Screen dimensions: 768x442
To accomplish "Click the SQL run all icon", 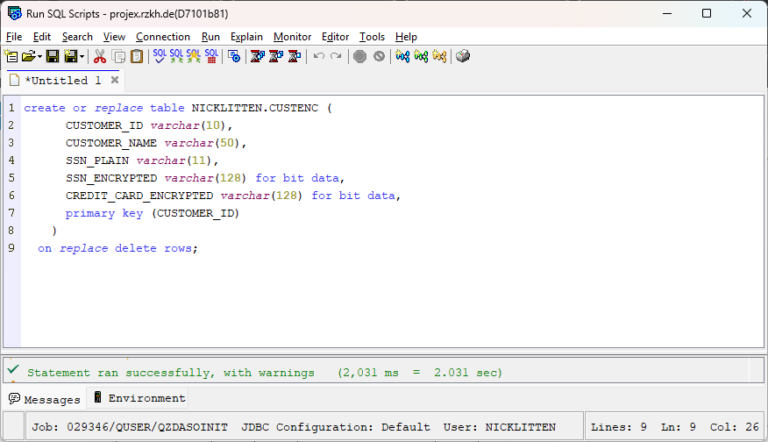I will 176,56.
